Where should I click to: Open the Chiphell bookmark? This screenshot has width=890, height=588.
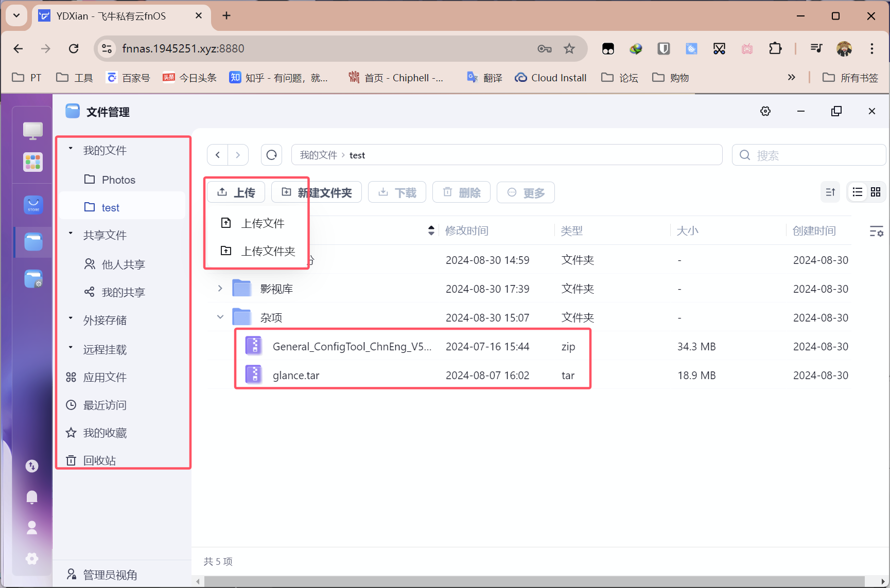click(x=395, y=77)
